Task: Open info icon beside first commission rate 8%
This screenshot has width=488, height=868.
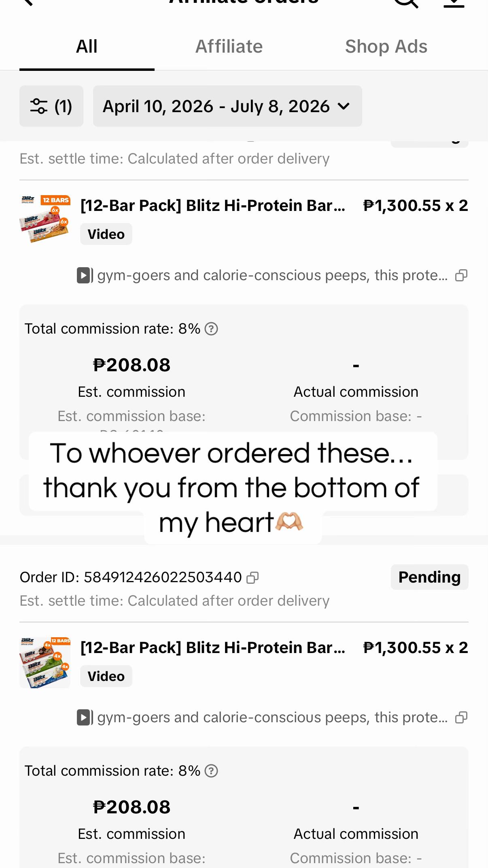Action: click(x=211, y=329)
